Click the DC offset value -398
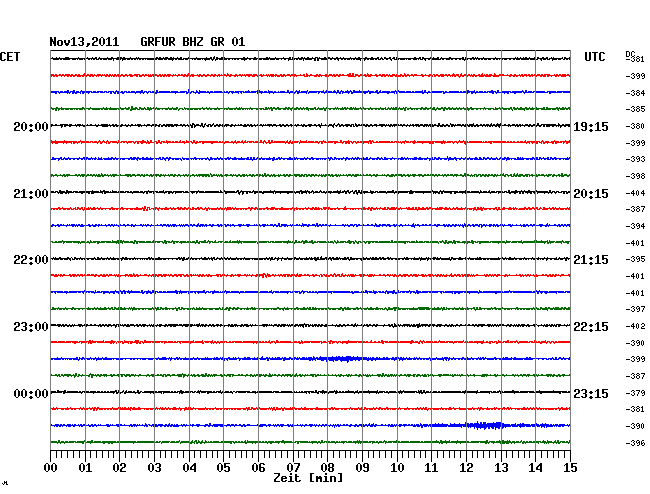This screenshot has width=650, height=494. [635, 176]
